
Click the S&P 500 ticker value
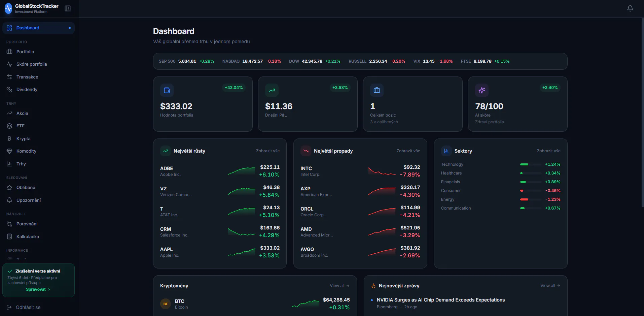click(x=187, y=61)
